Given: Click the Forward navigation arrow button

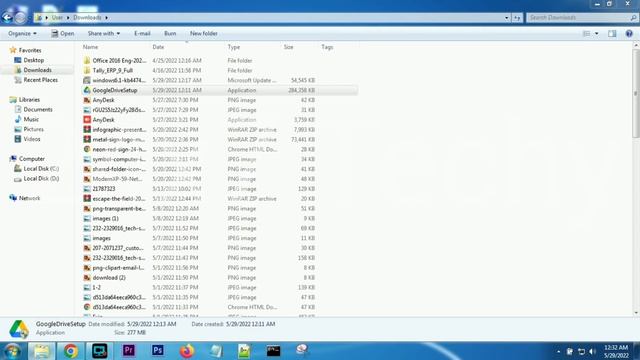Looking at the screenshot, I should tap(20, 18).
